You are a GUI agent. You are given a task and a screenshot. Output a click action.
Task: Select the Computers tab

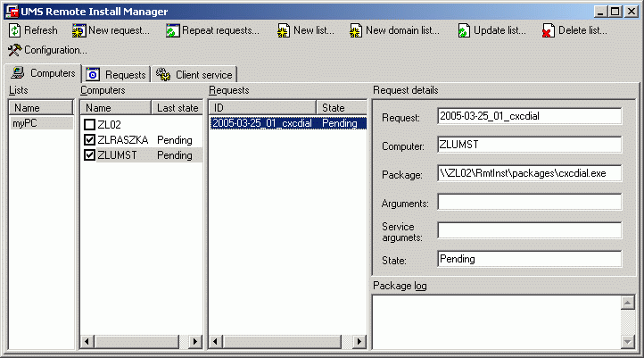coord(43,72)
